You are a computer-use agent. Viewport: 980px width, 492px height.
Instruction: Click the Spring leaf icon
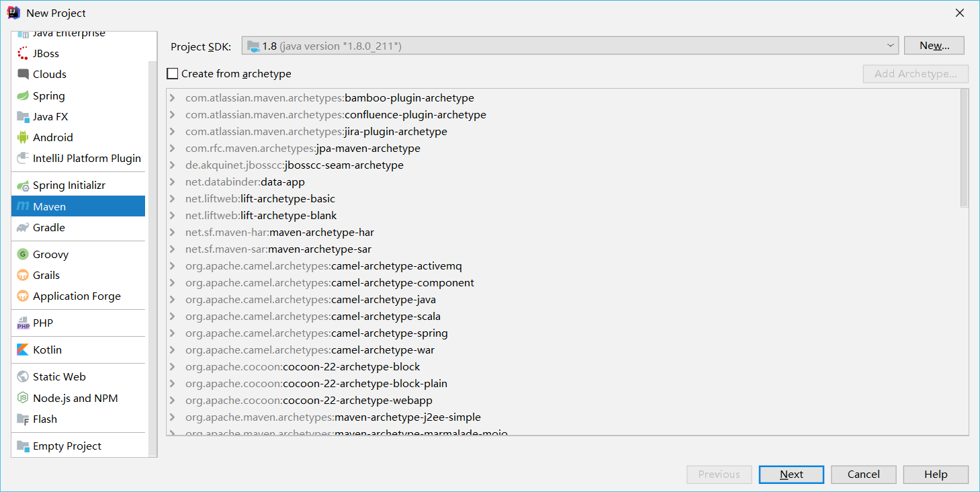tap(23, 96)
